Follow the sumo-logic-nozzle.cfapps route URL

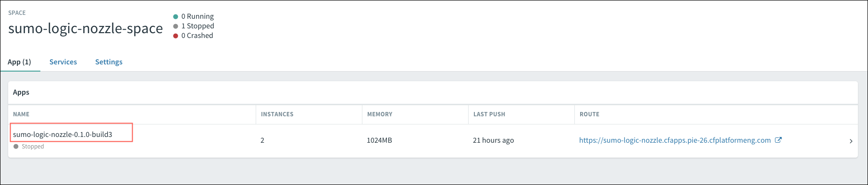(x=675, y=140)
